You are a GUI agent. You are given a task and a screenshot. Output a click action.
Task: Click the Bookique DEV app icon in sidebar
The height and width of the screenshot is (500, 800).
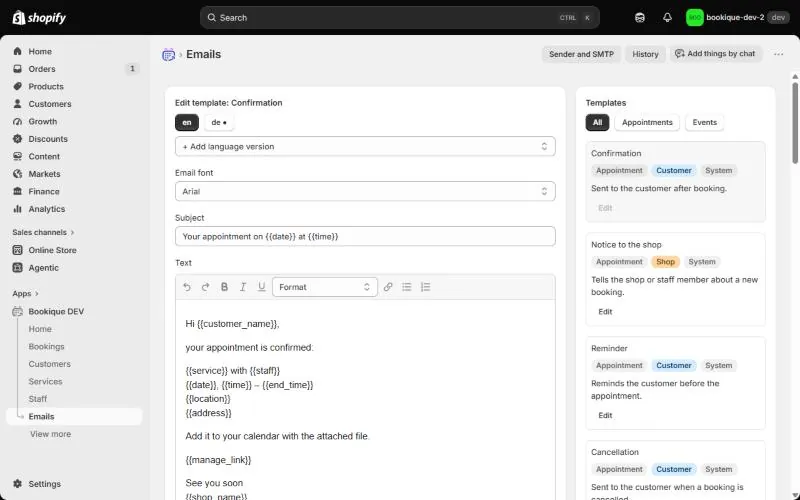click(18, 312)
